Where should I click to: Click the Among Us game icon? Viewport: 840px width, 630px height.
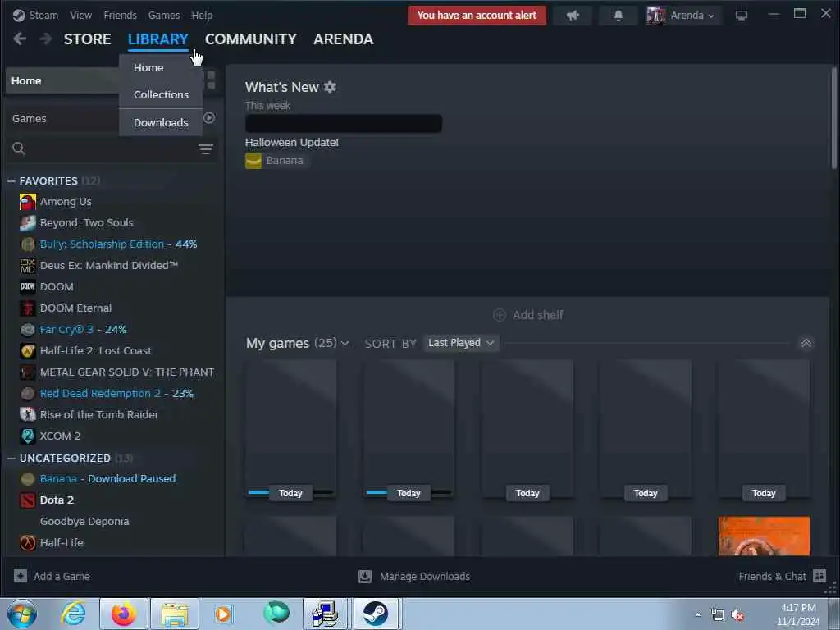pyautogui.click(x=28, y=202)
